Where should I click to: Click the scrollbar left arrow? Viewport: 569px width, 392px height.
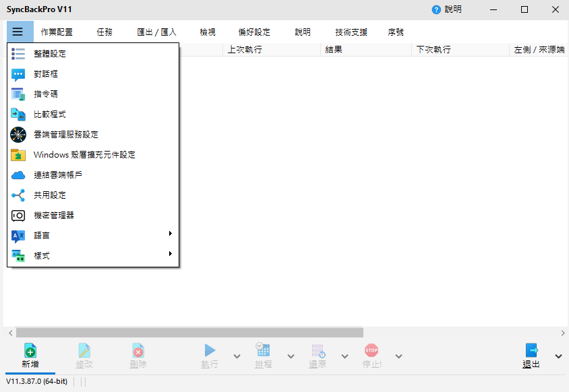coord(11,333)
